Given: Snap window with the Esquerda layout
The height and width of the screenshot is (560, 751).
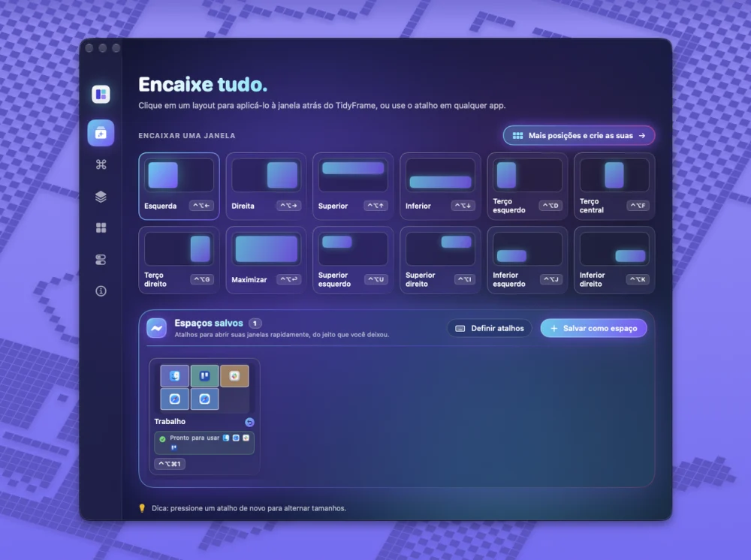Looking at the screenshot, I should [x=179, y=186].
